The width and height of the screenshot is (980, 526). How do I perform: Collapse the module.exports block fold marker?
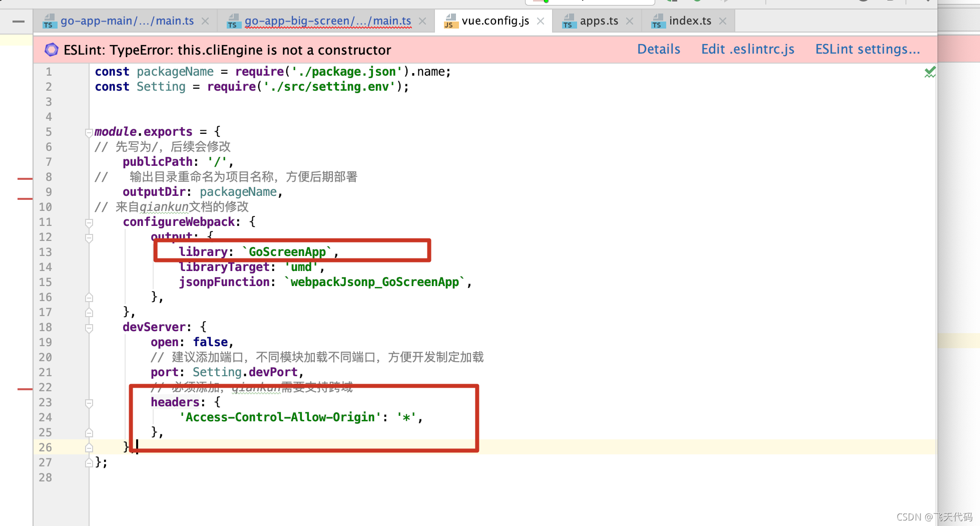pyautogui.click(x=89, y=133)
